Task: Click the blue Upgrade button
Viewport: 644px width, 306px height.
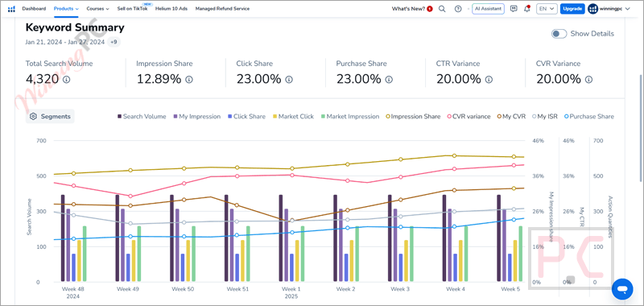Action: (572, 9)
